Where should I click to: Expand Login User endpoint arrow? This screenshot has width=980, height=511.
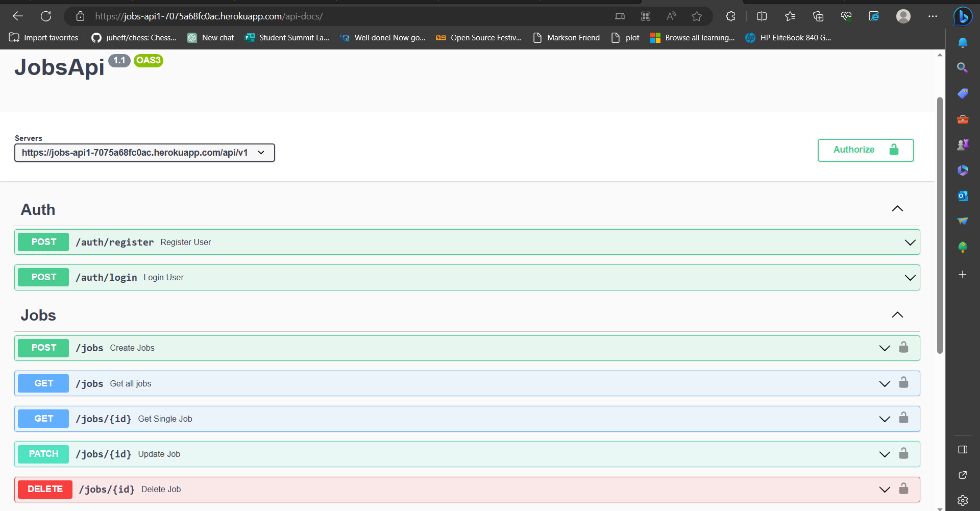pyautogui.click(x=910, y=278)
